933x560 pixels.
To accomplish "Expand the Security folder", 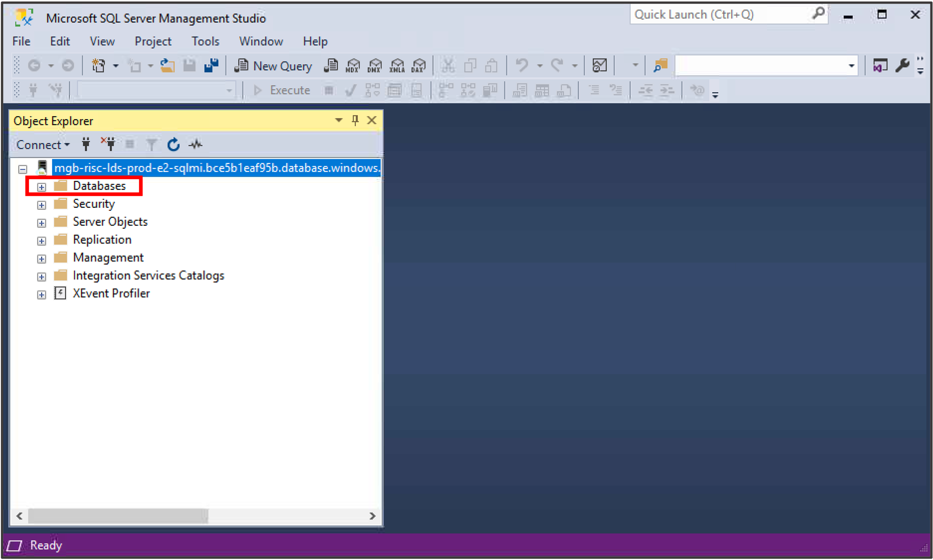I will point(42,205).
